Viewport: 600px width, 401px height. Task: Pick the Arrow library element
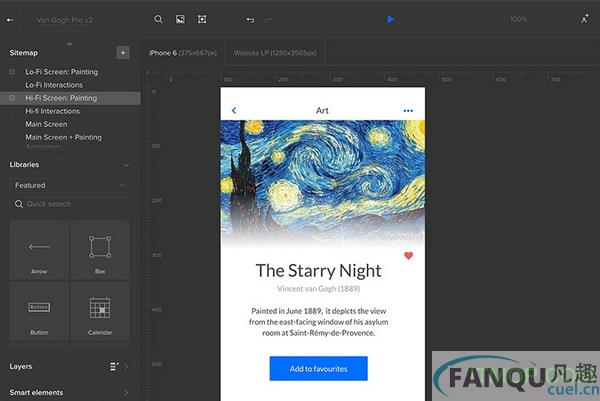point(39,250)
